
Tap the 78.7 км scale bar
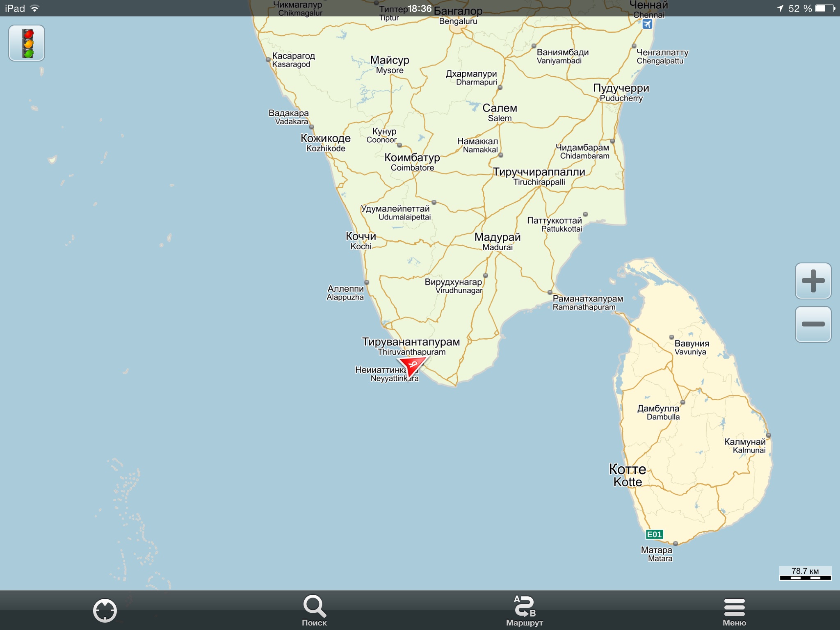[805, 573]
